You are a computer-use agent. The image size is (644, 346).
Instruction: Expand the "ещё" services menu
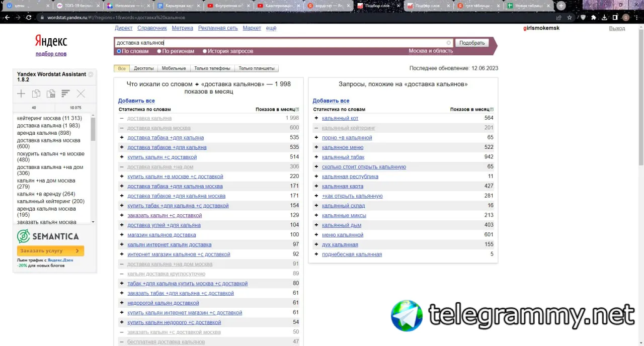click(x=271, y=28)
